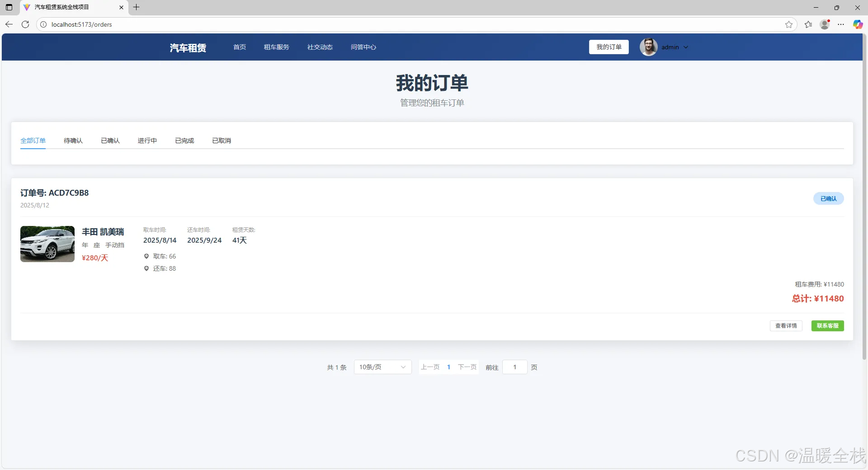The height and width of the screenshot is (470, 868).
Task: Click the 前往 page number input field
Action: click(514, 367)
